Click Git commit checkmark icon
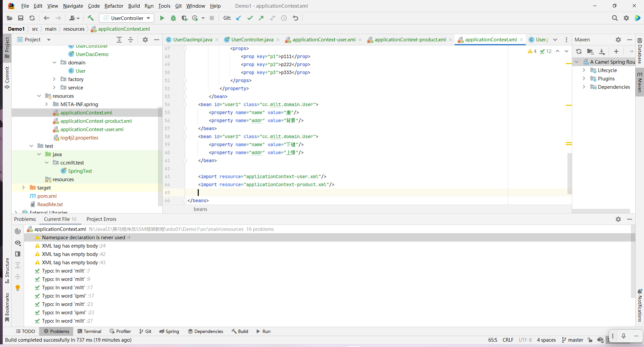This screenshot has width=644, height=347. (250, 18)
